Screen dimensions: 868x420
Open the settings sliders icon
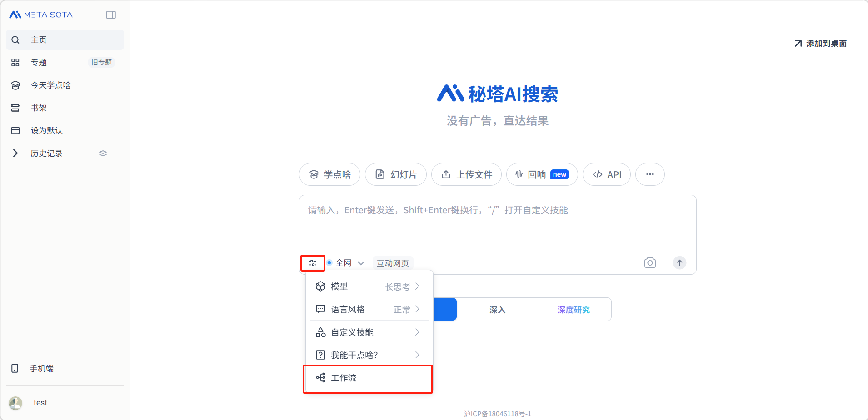click(x=313, y=263)
